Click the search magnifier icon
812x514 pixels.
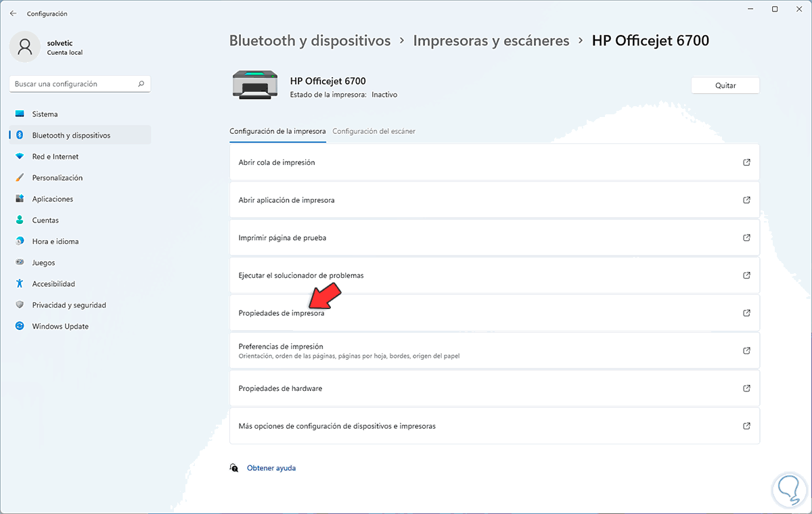coord(141,84)
